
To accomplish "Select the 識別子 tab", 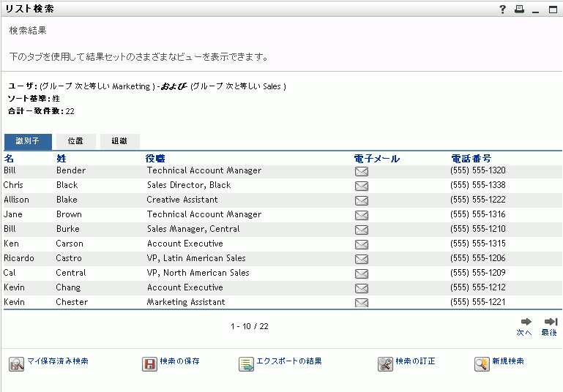I will click(28, 141).
